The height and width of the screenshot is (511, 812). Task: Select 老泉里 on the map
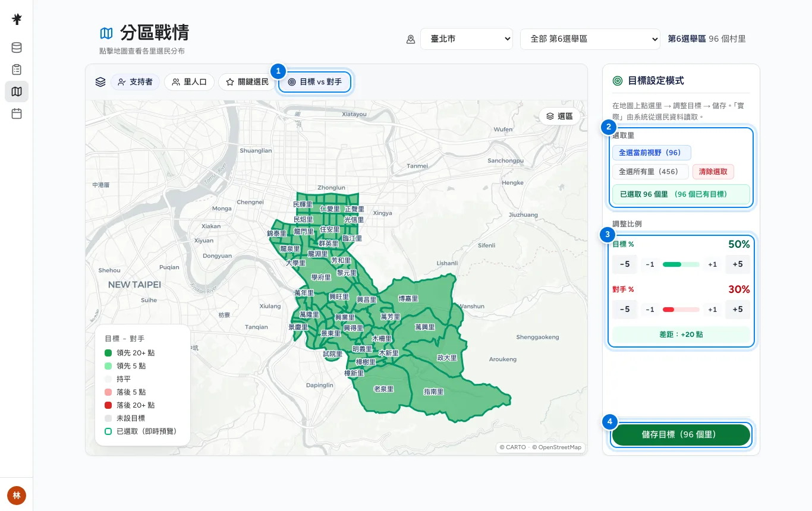tap(383, 389)
